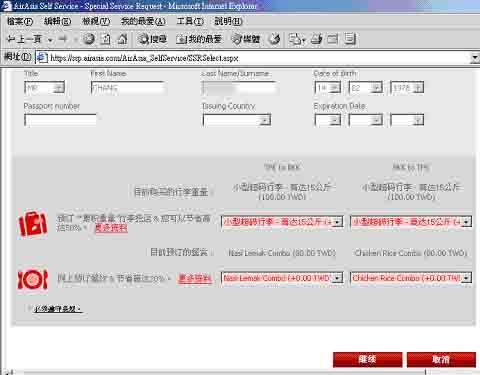Go to the Home page icon
Image resolution: width=480 pixels, height=375 pixels.
[x=122, y=39]
